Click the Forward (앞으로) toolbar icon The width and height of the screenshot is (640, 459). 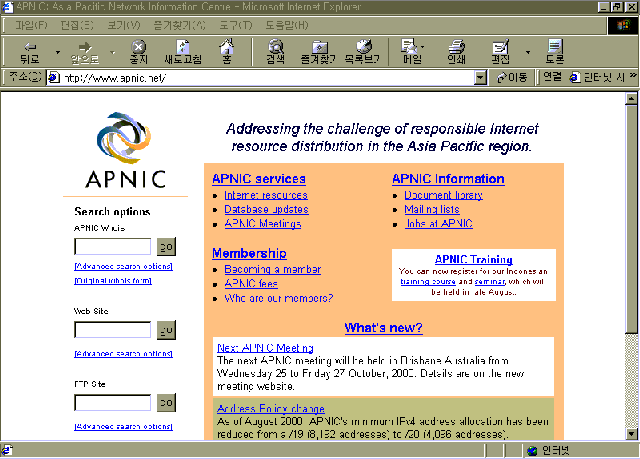click(85, 51)
